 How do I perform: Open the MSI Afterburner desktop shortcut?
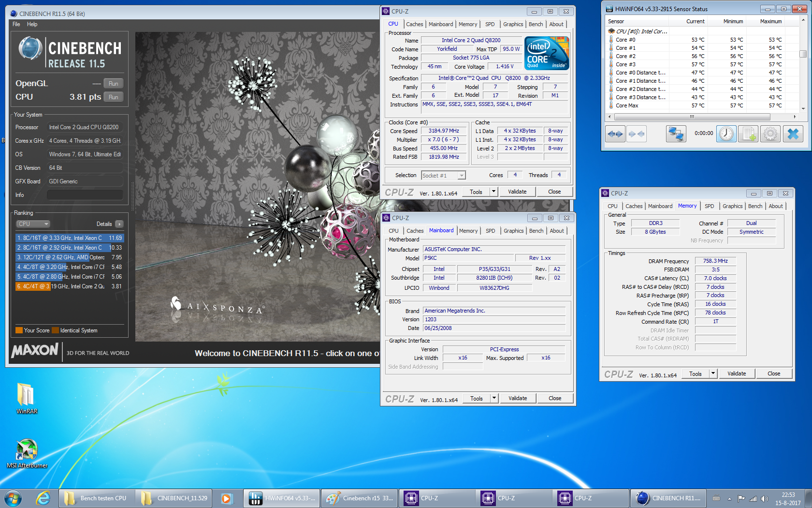pyautogui.click(x=27, y=453)
